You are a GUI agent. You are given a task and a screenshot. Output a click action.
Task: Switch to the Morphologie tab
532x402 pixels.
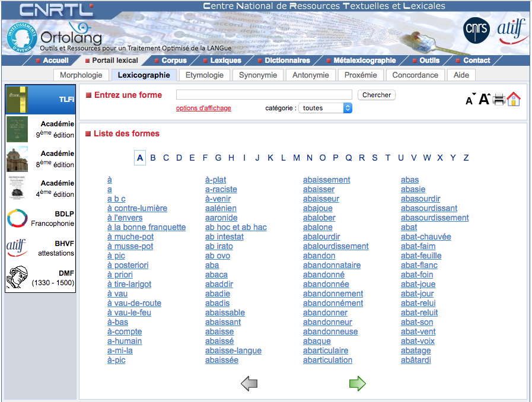point(81,75)
